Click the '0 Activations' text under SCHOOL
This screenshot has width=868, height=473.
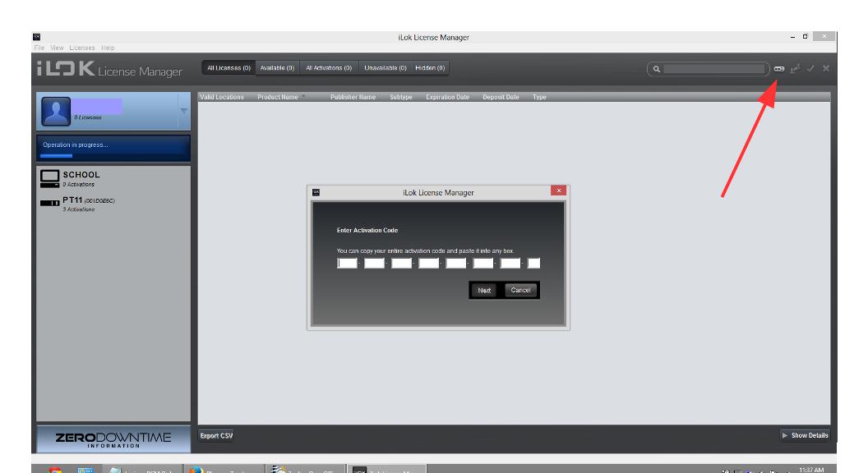tap(78, 184)
